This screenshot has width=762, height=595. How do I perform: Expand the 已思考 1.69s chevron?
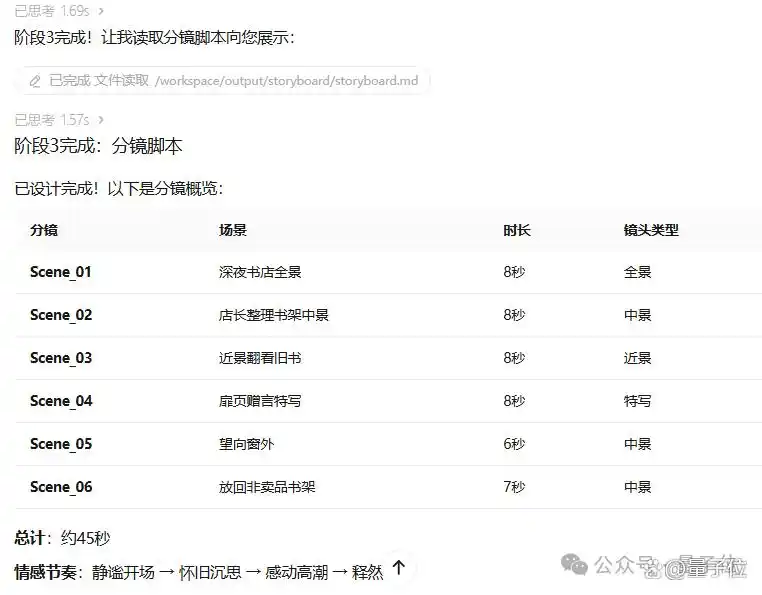tap(101, 11)
